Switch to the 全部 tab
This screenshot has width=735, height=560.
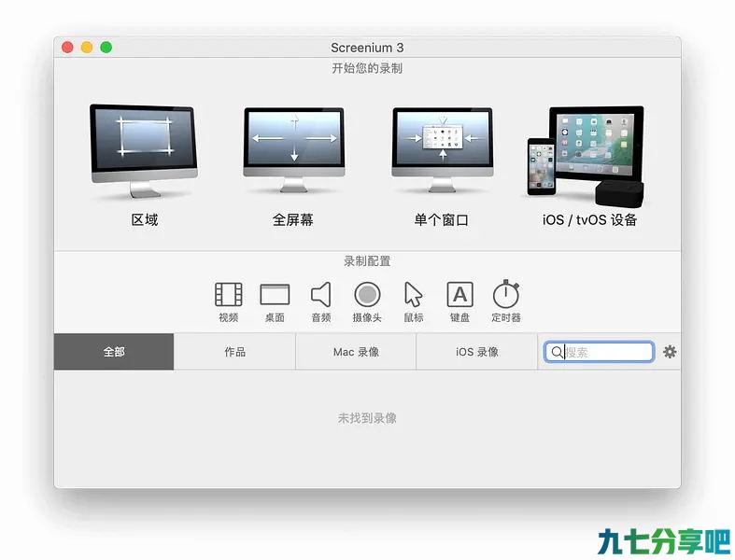tap(114, 352)
